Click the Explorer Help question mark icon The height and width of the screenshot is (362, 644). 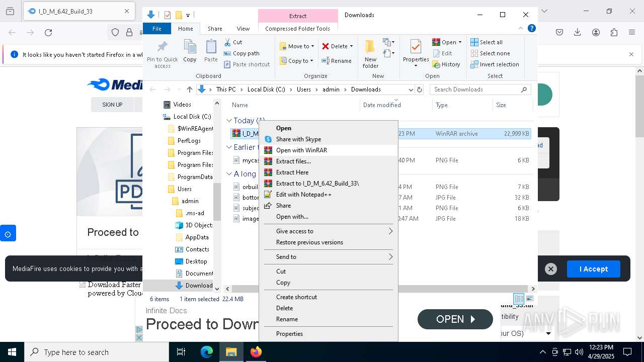pos(531,29)
